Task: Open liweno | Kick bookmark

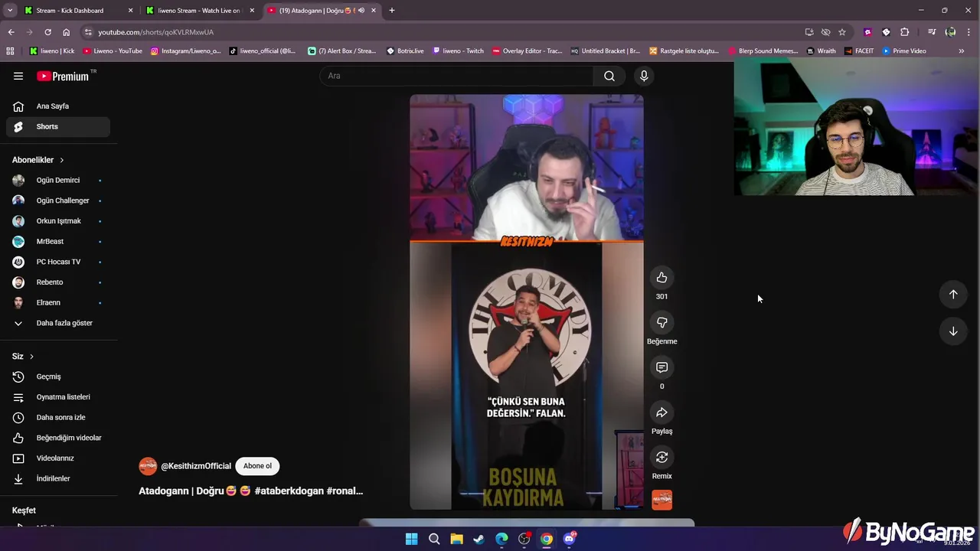Action: click(52, 51)
